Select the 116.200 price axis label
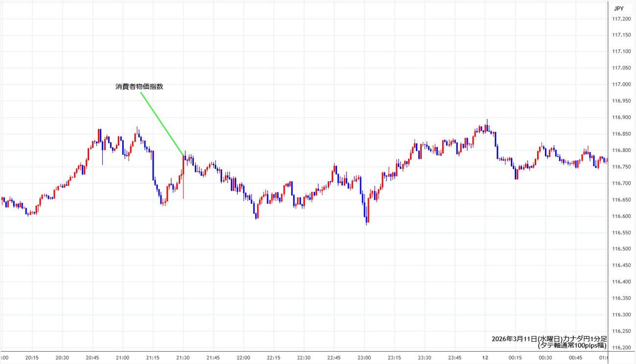 pyautogui.click(x=621, y=347)
